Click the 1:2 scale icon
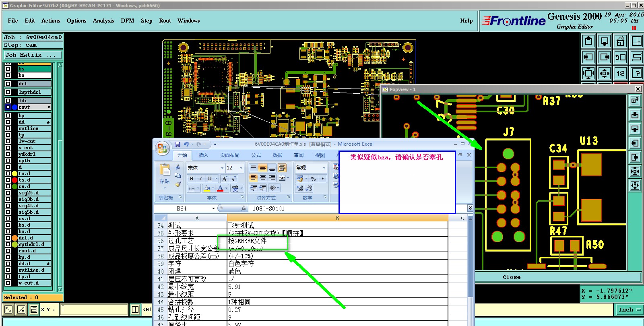The image size is (644, 326). (621, 73)
